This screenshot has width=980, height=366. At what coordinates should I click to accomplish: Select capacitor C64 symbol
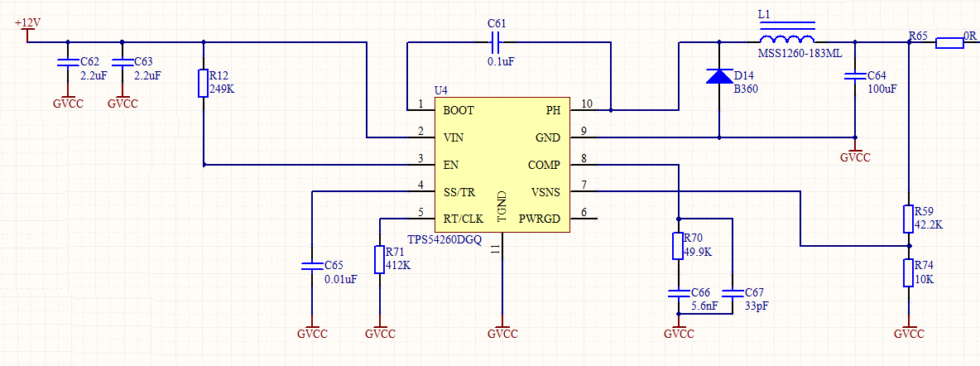point(855,76)
